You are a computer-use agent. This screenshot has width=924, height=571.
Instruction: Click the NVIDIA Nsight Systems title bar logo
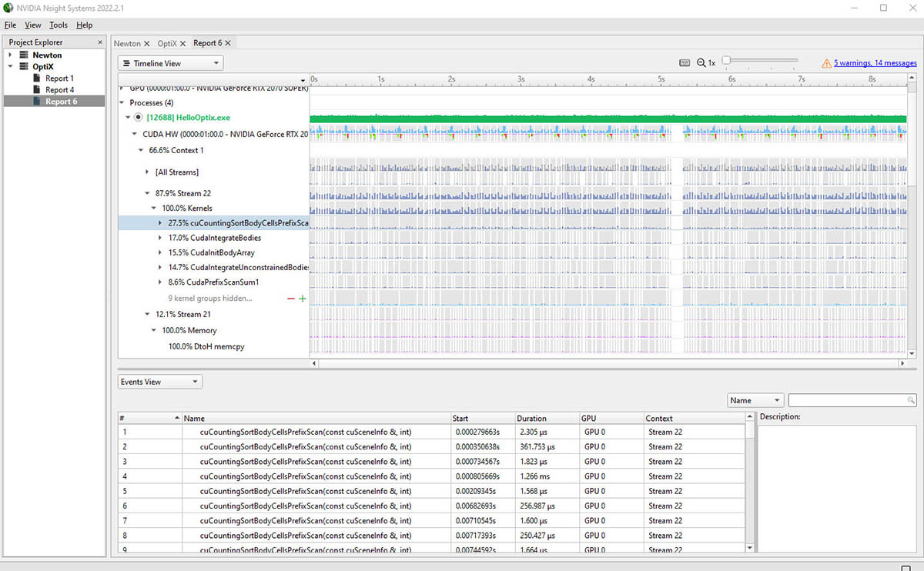coord(8,8)
